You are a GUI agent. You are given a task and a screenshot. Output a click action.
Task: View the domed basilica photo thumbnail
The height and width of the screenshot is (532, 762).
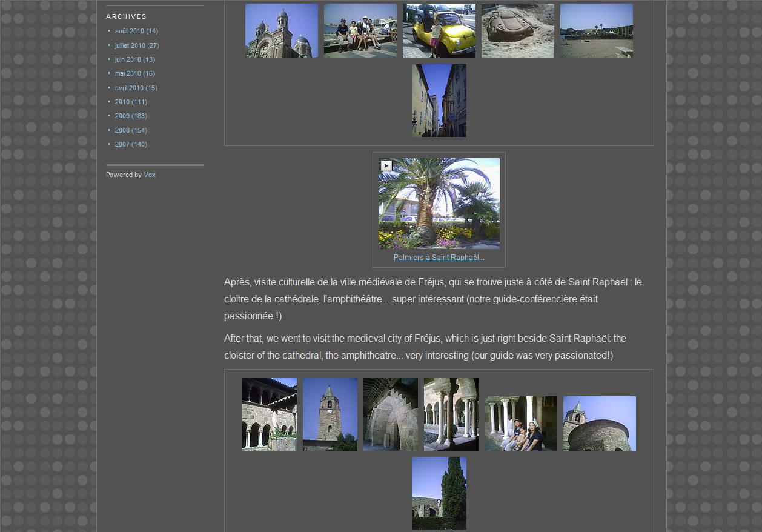pos(281,31)
